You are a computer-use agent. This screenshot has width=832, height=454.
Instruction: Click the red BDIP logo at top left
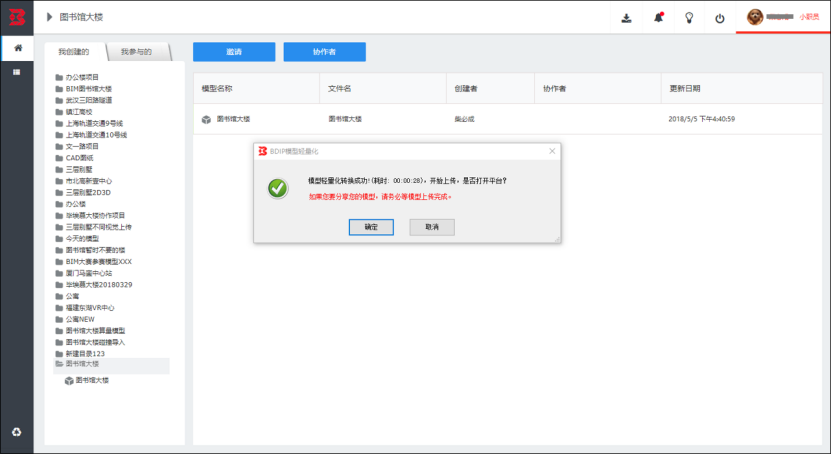17,17
